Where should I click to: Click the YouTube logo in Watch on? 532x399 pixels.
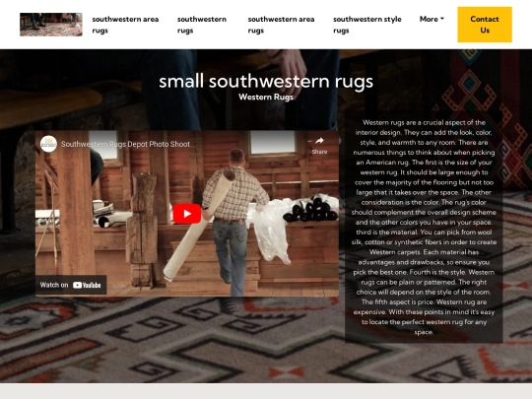tap(87, 285)
